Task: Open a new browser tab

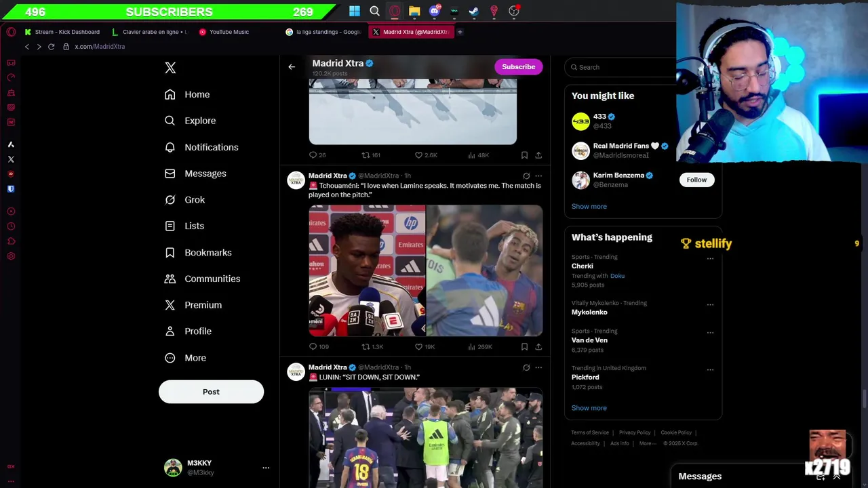Action: point(460,32)
